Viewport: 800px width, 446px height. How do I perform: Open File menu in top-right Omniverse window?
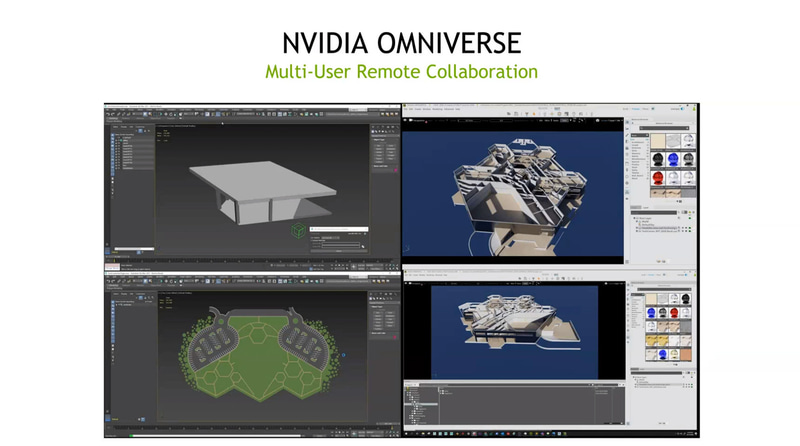[x=406, y=109]
